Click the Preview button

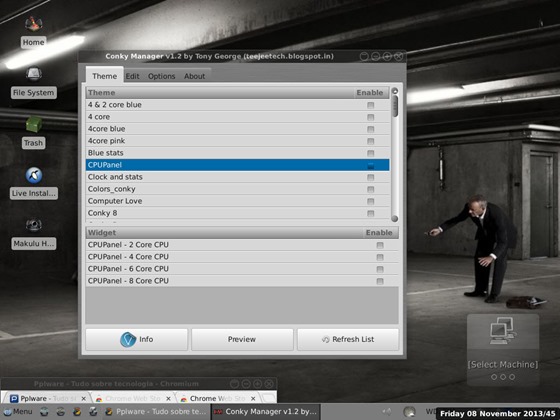242,339
